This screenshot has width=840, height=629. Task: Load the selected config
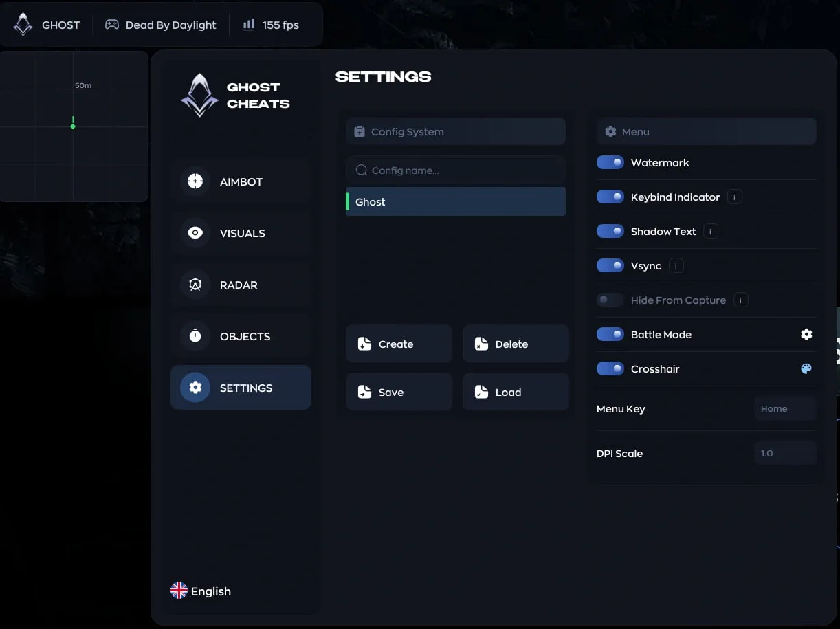tap(516, 392)
